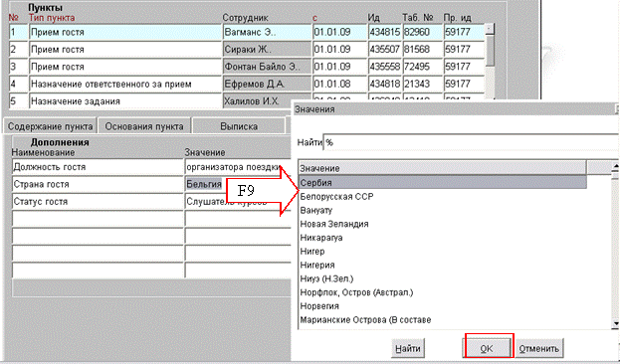
Task: Click Таб. № cell 21343
Action: click(x=422, y=84)
